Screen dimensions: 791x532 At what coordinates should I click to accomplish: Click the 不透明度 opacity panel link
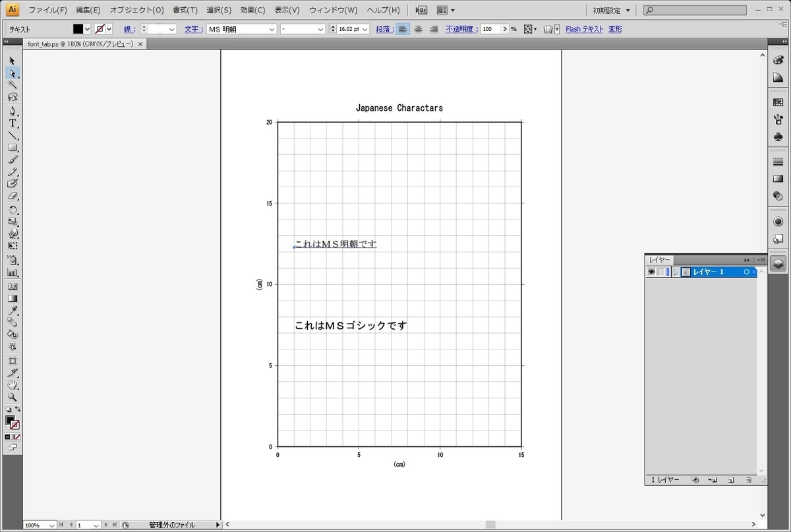coord(461,29)
